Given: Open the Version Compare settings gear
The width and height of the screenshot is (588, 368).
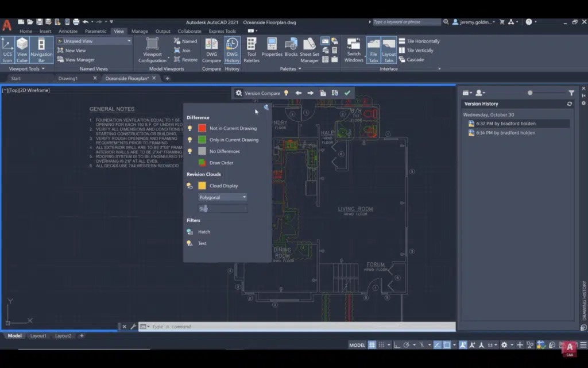Looking at the screenshot, I should [x=239, y=93].
